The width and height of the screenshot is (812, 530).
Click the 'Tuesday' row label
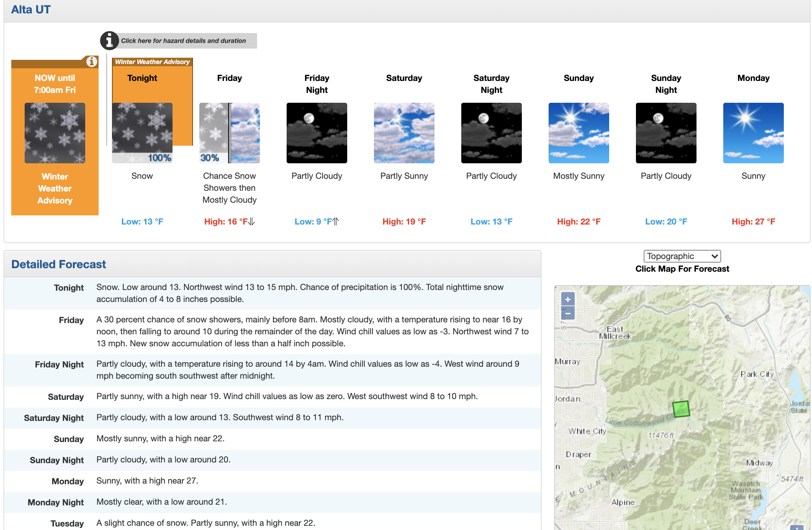(x=67, y=524)
